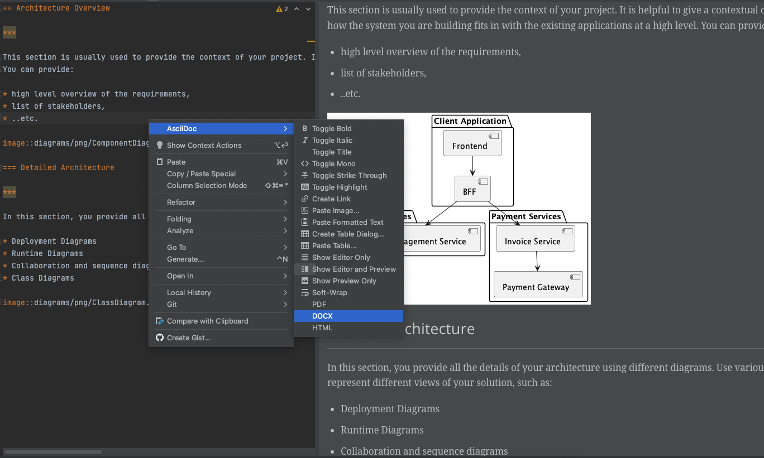Choose Generate... from context menu
The width and height of the screenshot is (764, 458).
click(221, 259)
